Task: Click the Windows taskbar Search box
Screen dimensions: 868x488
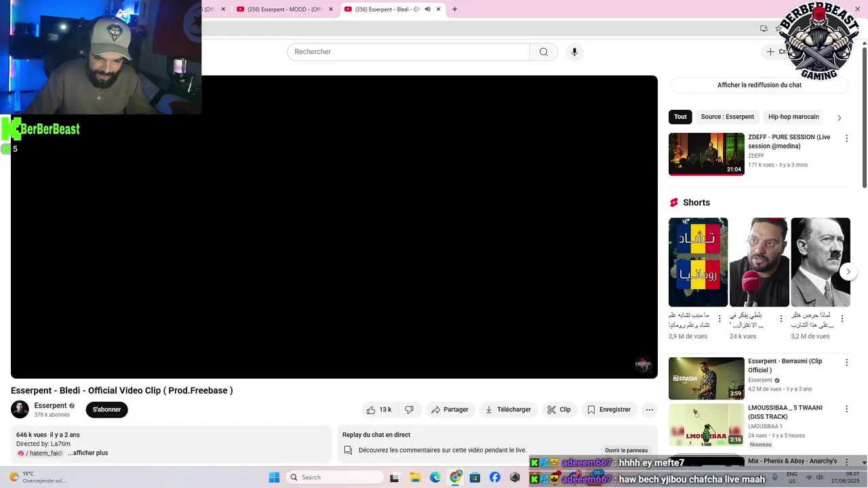Action: pos(334,477)
